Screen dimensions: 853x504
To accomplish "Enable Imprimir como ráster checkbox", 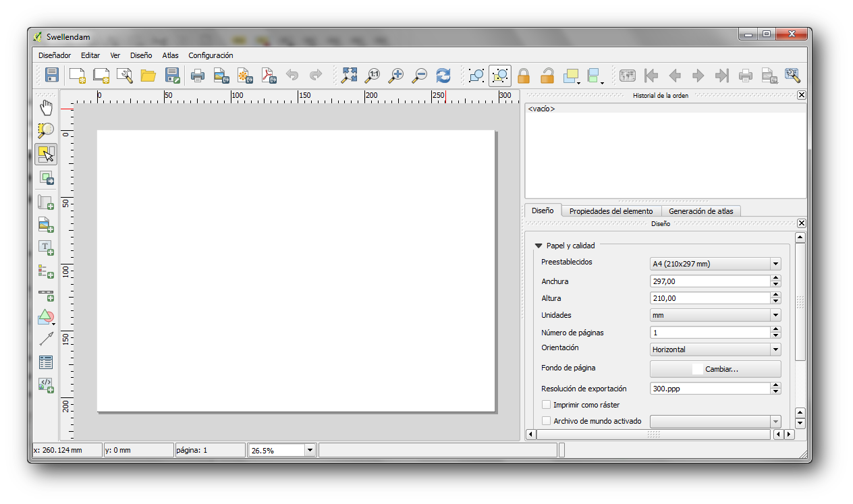I will (547, 405).
